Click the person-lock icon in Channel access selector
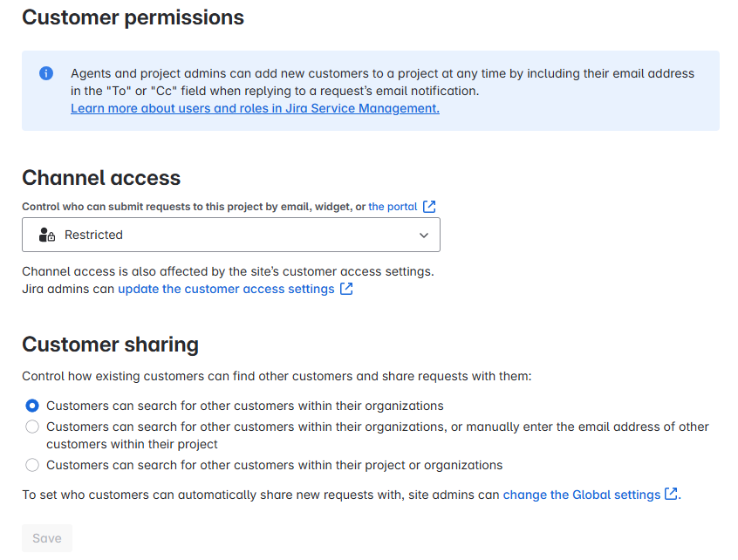This screenshot has width=738, height=560. point(44,235)
